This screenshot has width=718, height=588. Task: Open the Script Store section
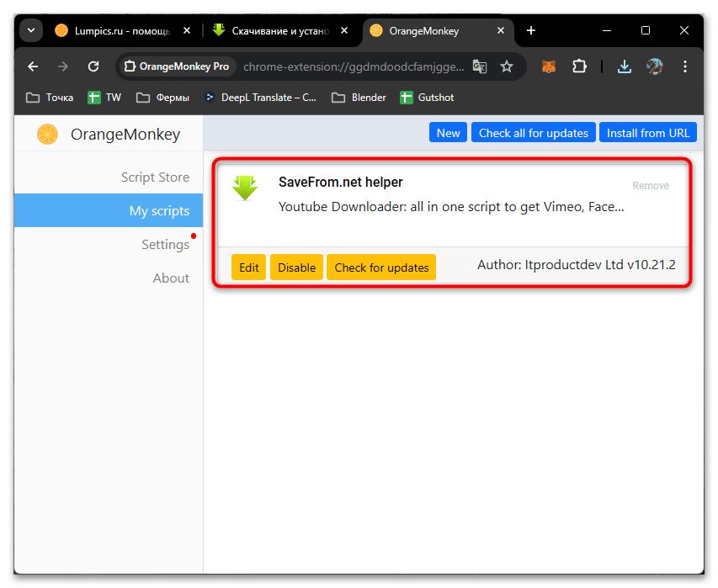tap(155, 177)
